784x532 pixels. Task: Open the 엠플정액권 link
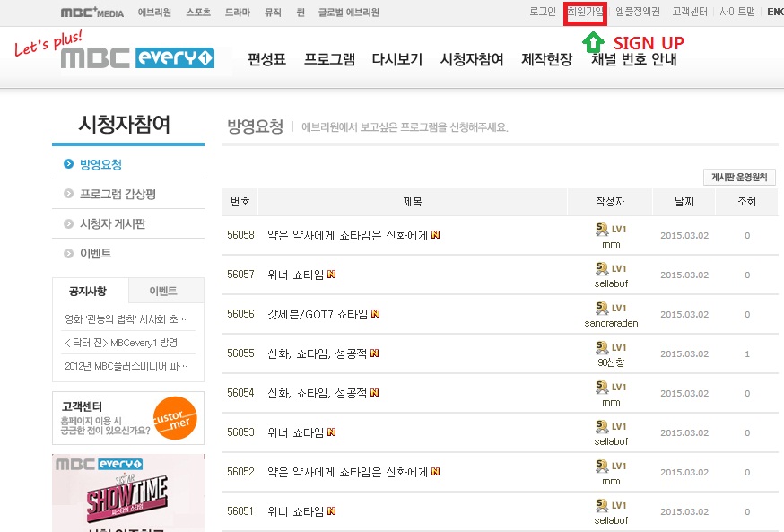point(638,12)
